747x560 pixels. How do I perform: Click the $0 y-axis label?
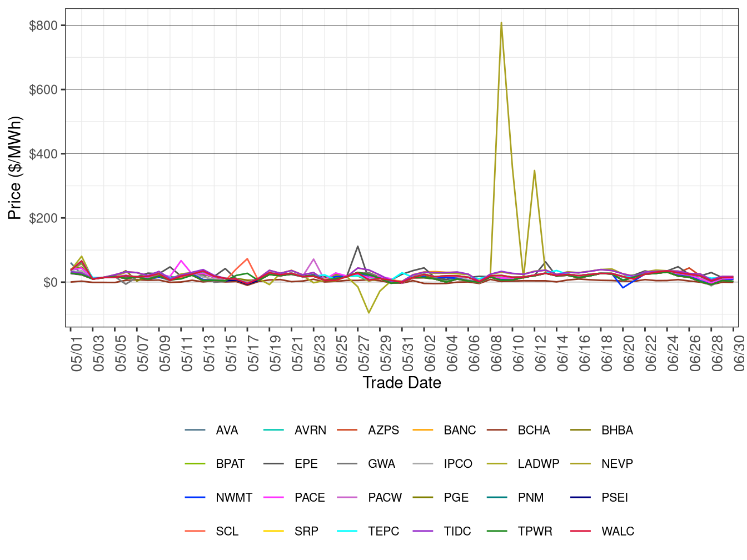(51, 282)
